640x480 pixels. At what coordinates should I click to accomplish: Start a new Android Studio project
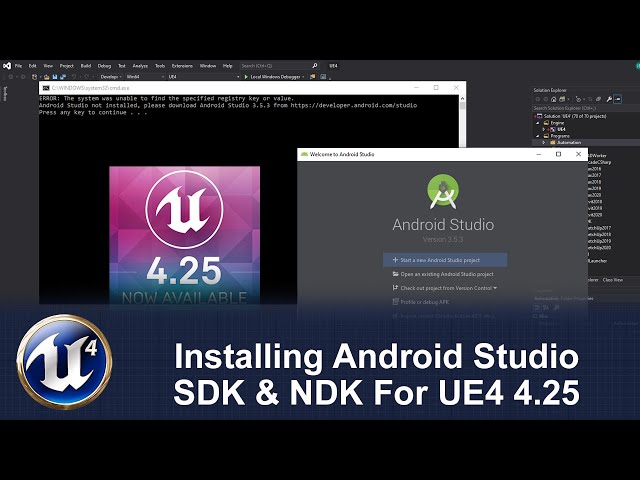click(445, 260)
